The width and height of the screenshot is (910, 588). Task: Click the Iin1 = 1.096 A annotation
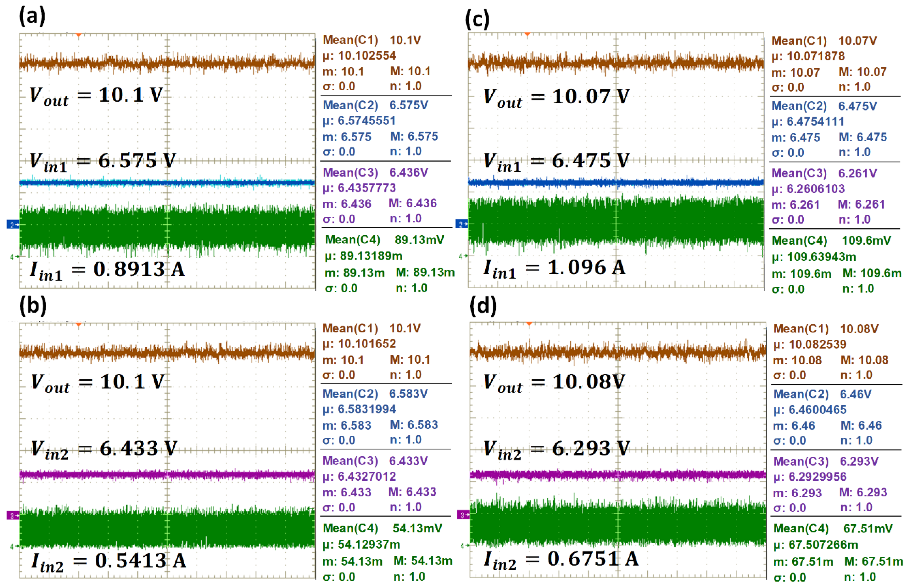[x=554, y=268]
